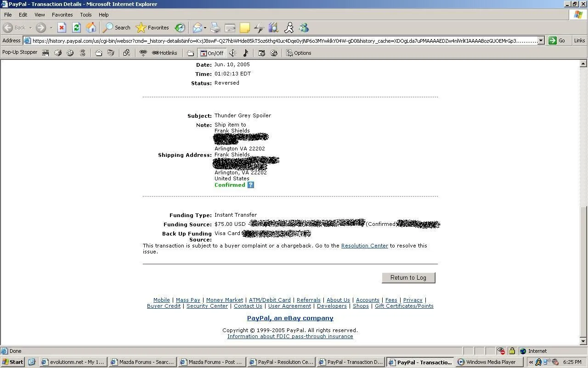
Task: Open the Security Center footer link
Action: click(x=207, y=306)
